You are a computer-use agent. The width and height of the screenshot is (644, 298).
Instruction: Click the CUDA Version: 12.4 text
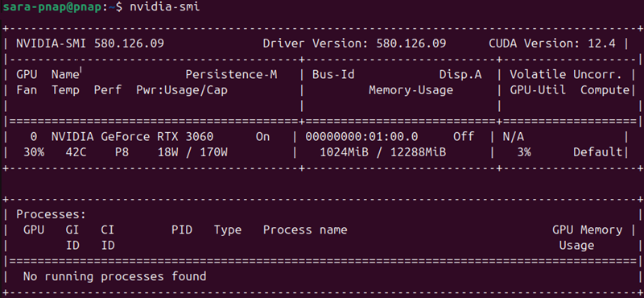point(552,43)
